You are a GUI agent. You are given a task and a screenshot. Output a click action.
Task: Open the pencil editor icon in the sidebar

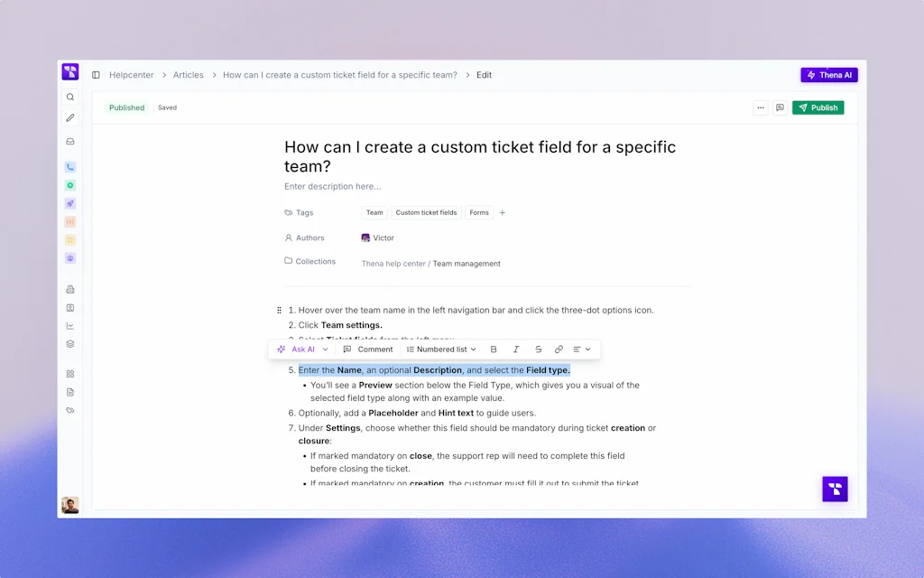click(70, 117)
